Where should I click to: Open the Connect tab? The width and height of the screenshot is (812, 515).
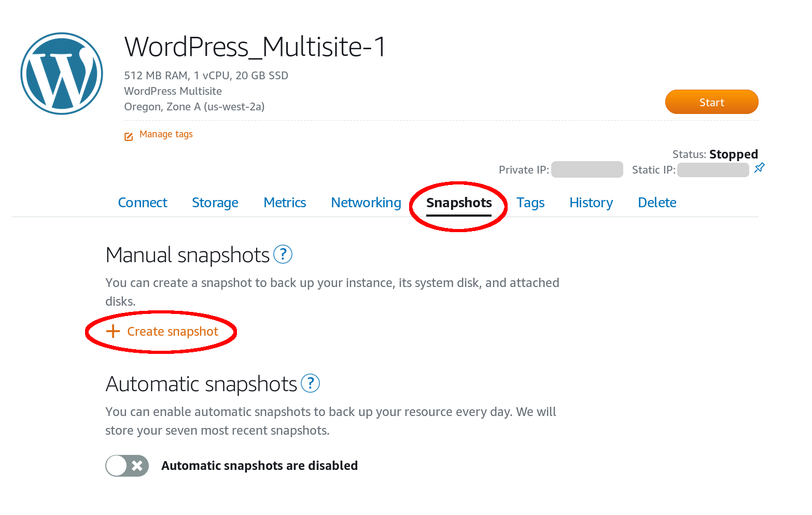click(x=143, y=203)
